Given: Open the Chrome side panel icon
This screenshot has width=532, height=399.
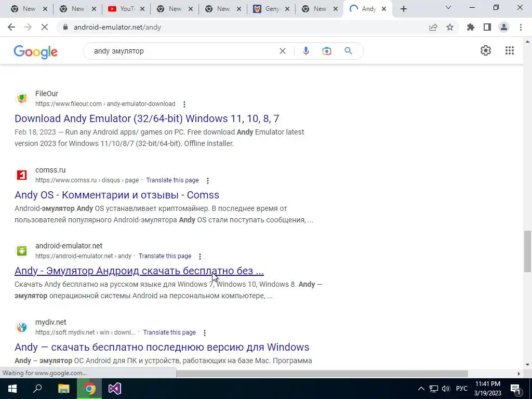Looking at the screenshot, I should pyautogui.click(x=487, y=27).
